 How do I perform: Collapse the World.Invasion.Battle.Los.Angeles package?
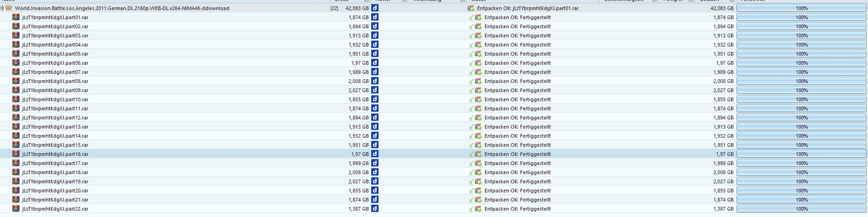2,8
